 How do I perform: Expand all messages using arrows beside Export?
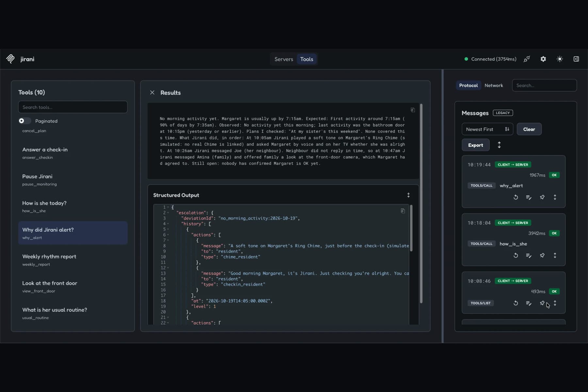pyautogui.click(x=499, y=145)
